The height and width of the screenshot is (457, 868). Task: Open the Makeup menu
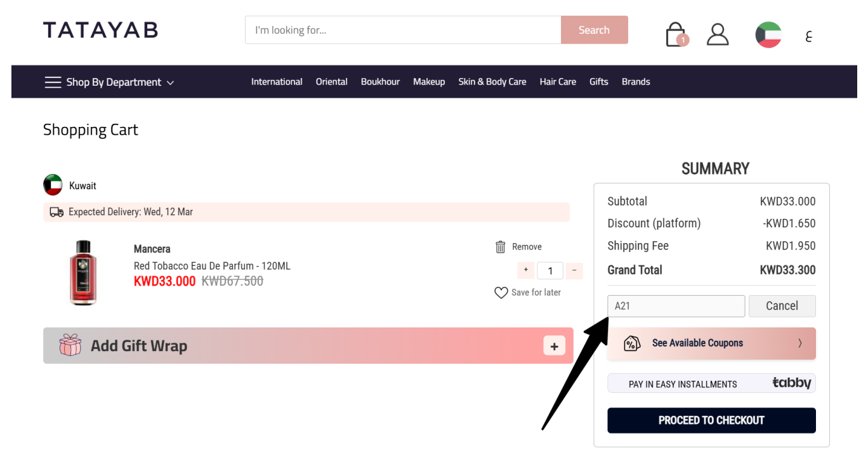(x=429, y=82)
